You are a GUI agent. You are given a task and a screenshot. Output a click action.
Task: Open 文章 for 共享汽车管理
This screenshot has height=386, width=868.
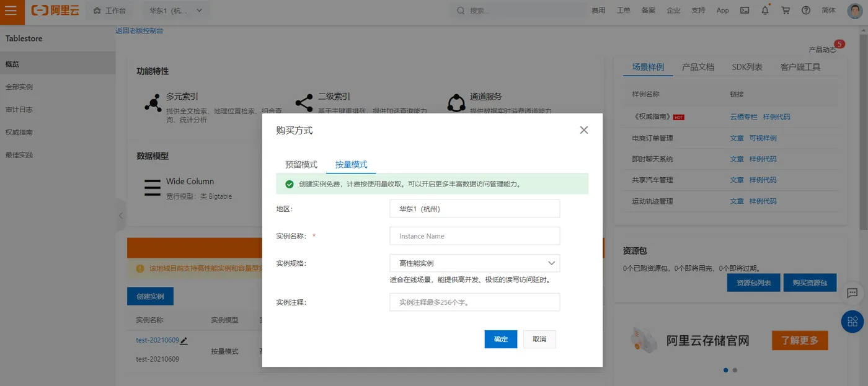click(x=737, y=180)
